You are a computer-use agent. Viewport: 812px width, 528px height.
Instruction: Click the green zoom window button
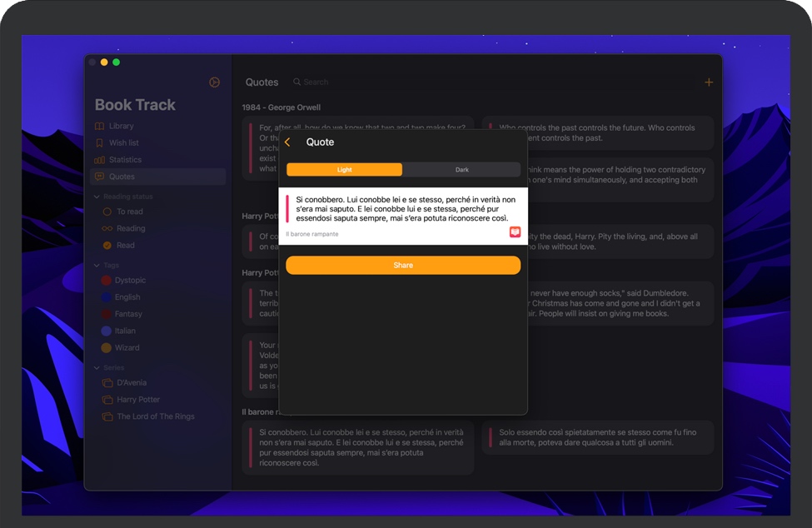pyautogui.click(x=116, y=62)
